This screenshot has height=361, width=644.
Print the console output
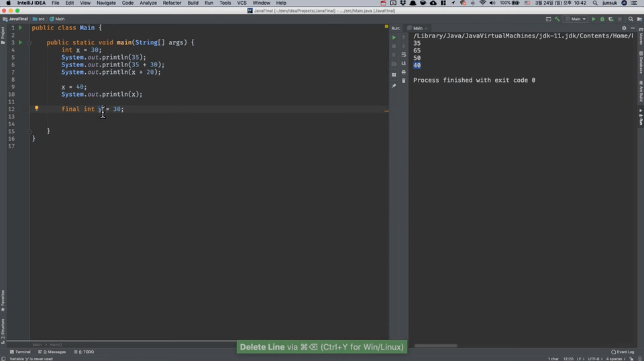(403, 72)
